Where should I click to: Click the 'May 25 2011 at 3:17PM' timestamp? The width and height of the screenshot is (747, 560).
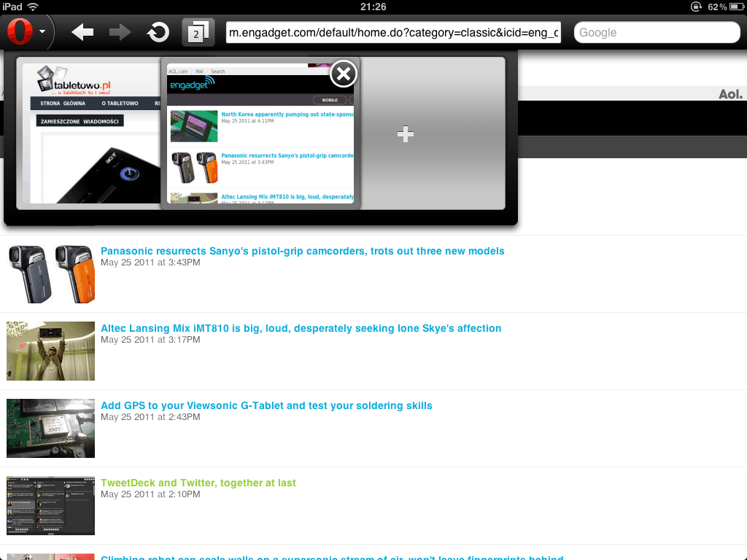150,340
